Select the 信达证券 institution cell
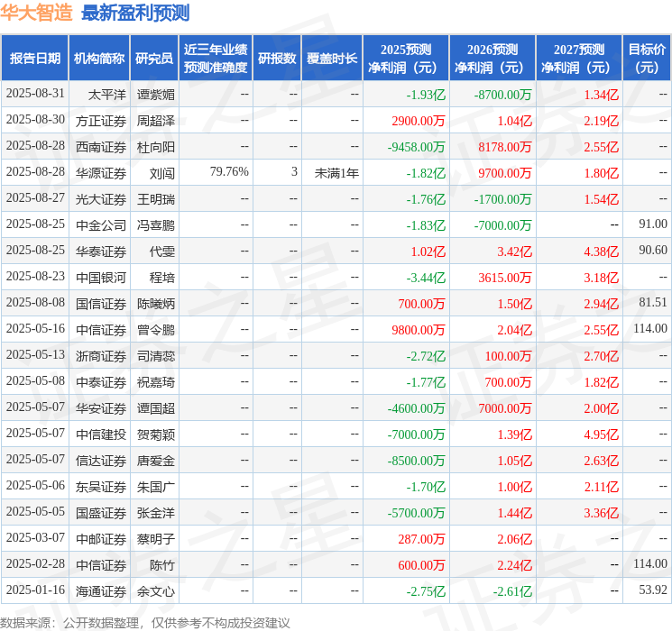Viewport: 672px width, 631px height. (x=101, y=461)
